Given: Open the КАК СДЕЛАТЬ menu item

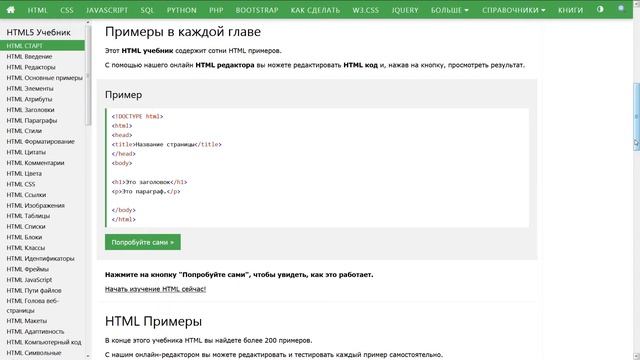Looking at the screenshot, I should [315, 10].
